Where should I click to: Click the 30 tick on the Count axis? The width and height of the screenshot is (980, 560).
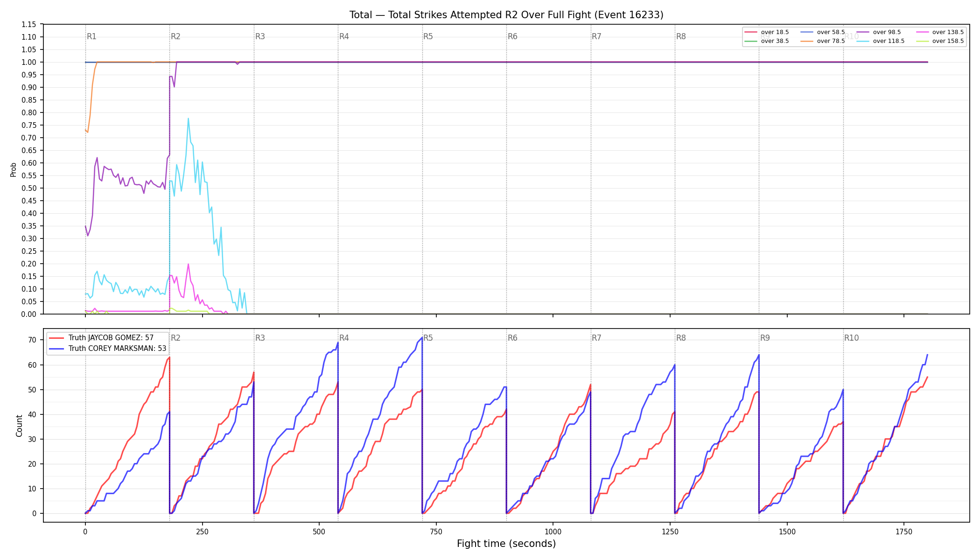tap(32, 439)
